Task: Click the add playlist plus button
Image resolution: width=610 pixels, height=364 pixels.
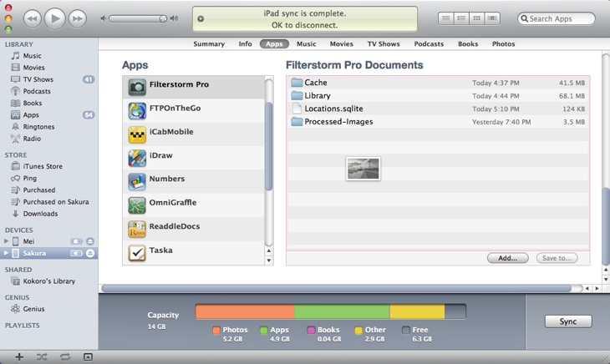Action: tap(19, 356)
